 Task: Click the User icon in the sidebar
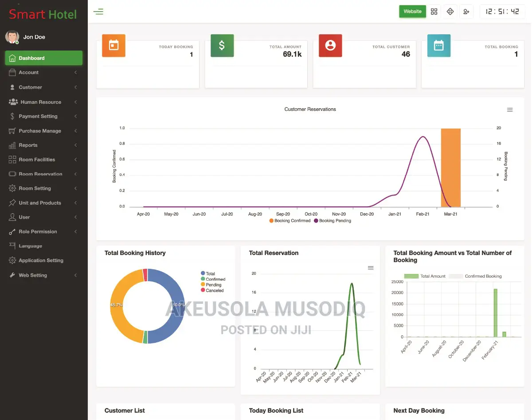coord(12,217)
